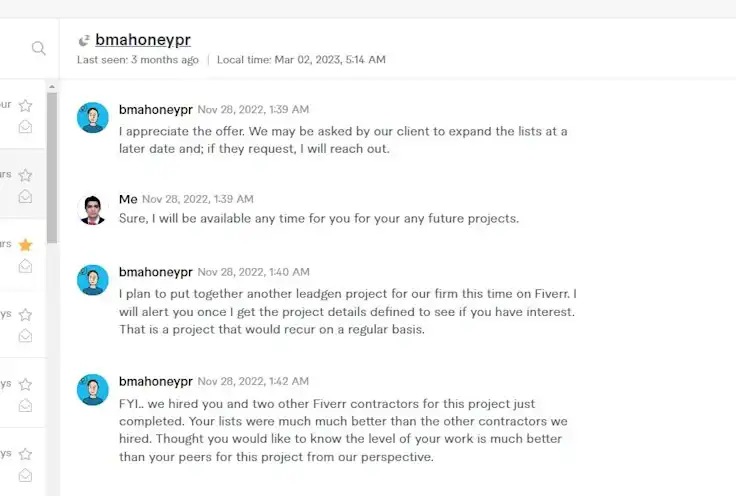Star the bottom conversation in the list

(25, 454)
